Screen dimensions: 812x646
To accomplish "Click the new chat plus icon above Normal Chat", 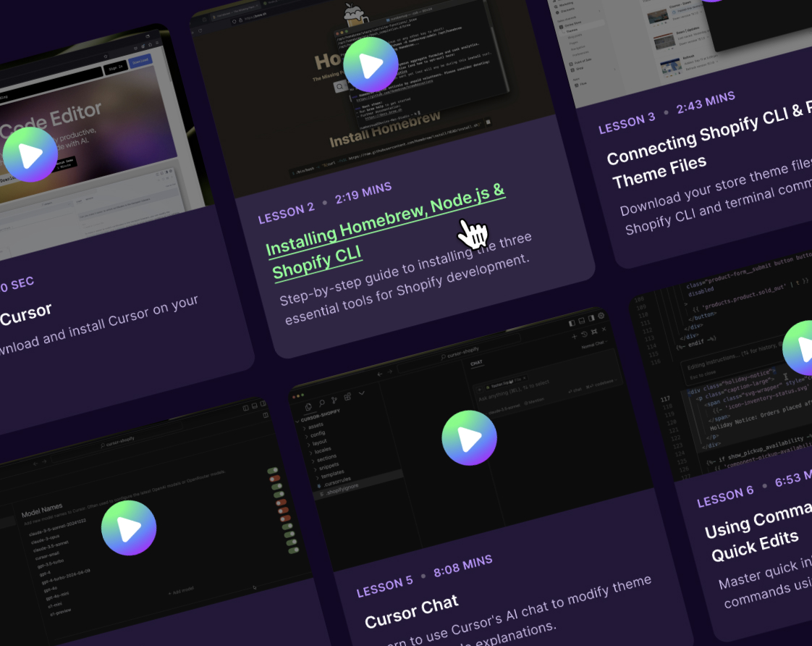I will [574, 336].
